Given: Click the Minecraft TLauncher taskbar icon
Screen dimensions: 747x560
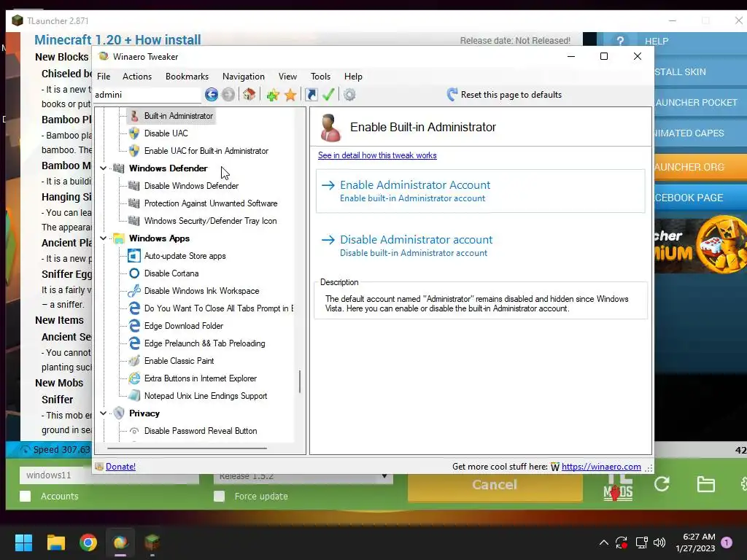Looking at the screenshot, I should click(x=152, y=542).
